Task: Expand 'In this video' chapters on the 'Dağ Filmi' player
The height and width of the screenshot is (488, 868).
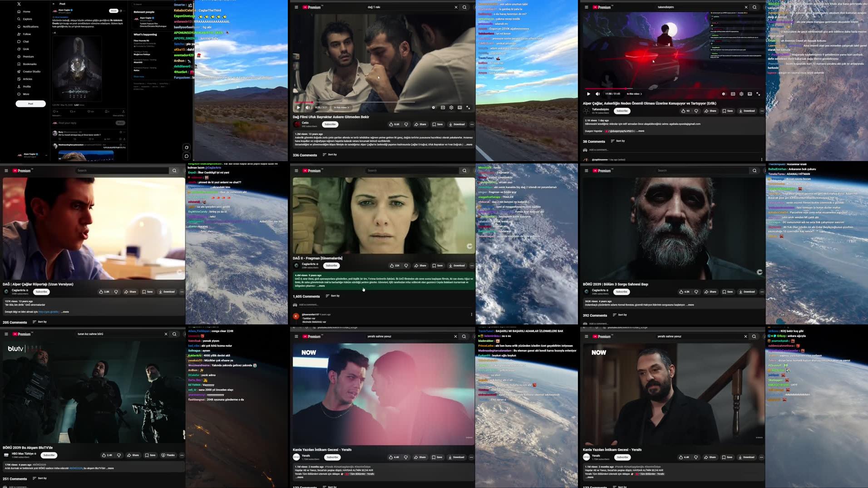Action: 341,108
